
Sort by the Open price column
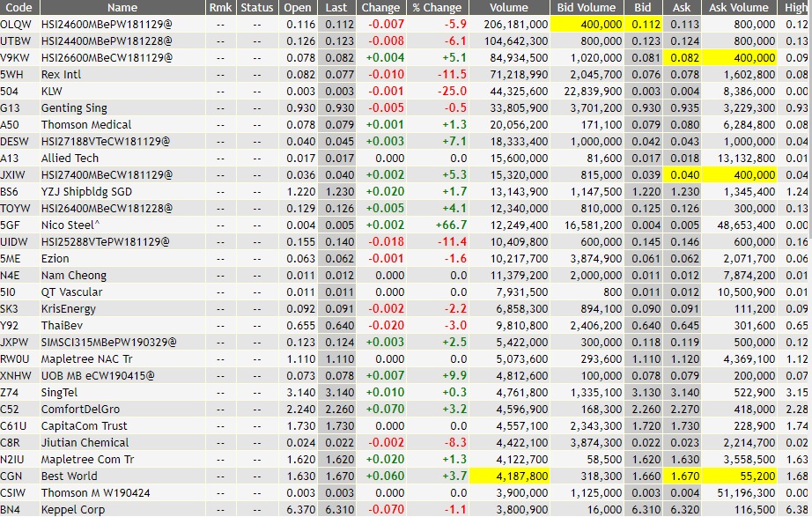tap(296, 8)
